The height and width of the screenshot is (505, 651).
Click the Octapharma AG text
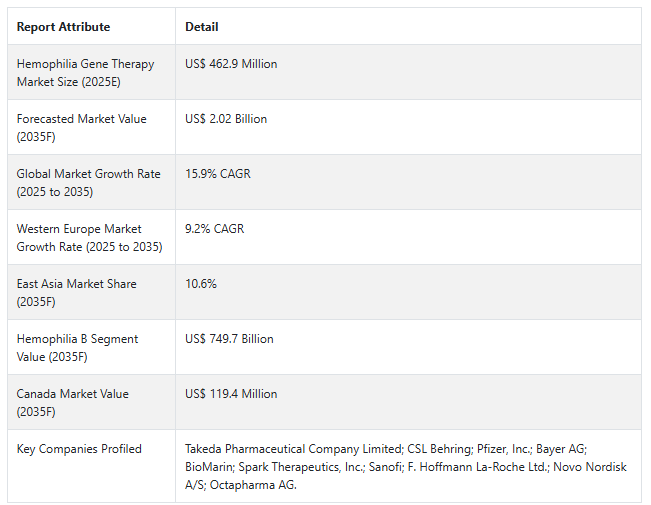(x=252, y=485)
